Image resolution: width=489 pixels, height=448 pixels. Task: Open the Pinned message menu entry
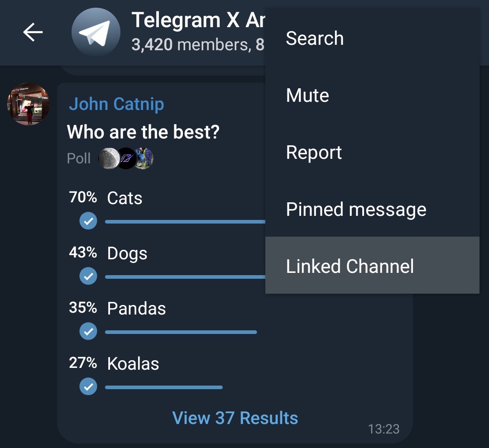click(356, 210)
